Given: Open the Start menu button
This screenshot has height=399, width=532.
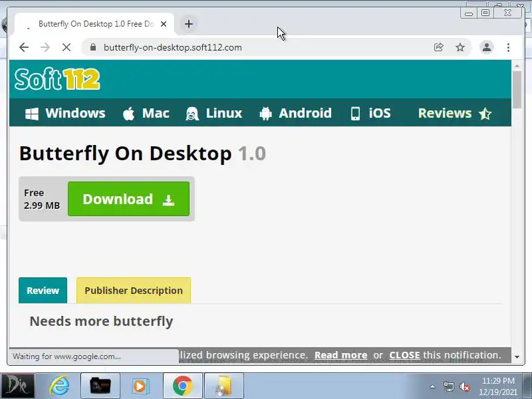Looking at the screenshot, I should [18, 386].
